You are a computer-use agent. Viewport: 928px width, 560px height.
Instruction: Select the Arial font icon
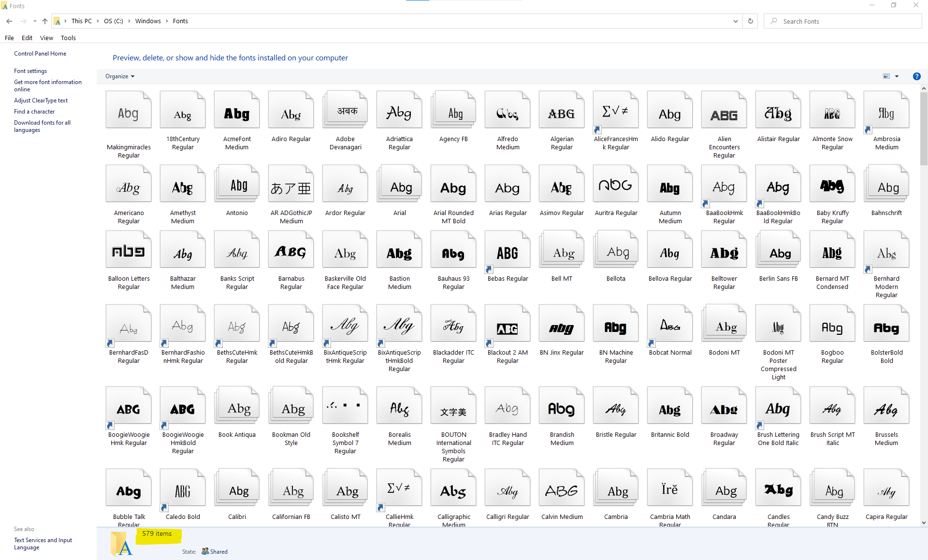pos(399,186)
